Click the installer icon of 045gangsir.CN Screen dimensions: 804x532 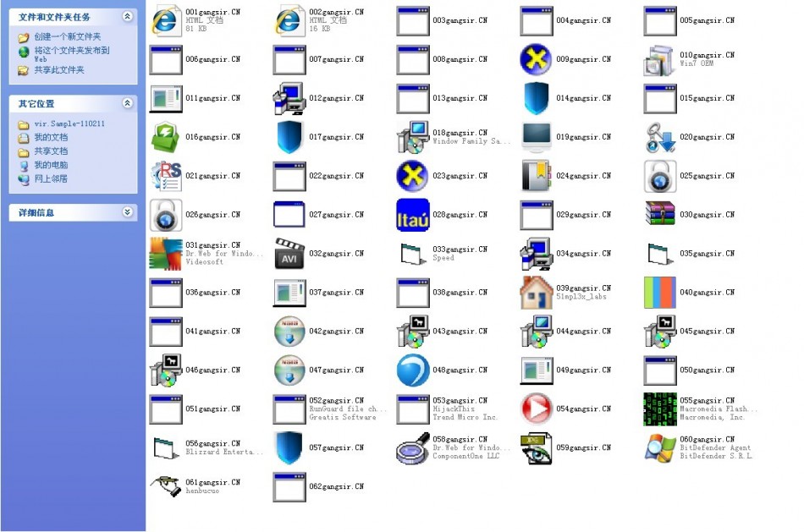pos(660,332)
